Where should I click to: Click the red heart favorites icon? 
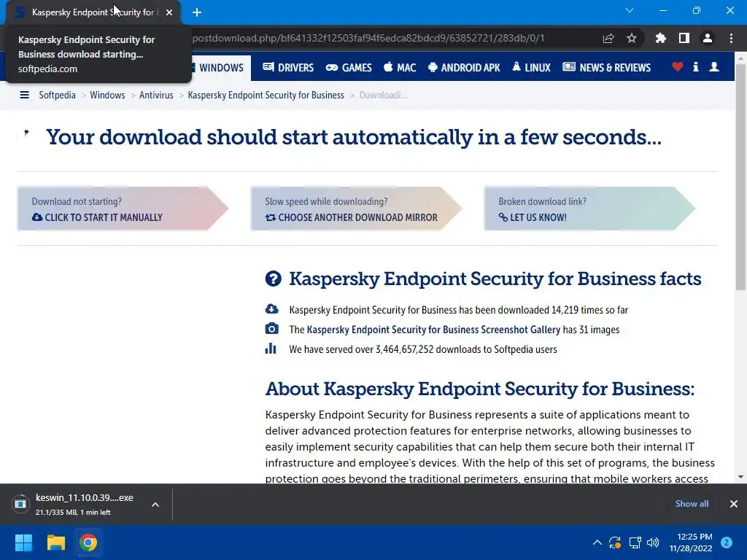pos(678,67)
